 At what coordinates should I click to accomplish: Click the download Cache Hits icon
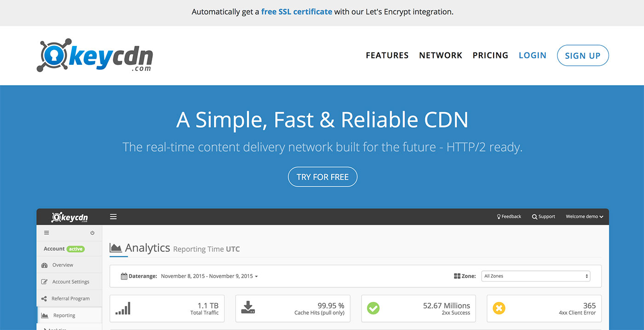coord(248,307)
